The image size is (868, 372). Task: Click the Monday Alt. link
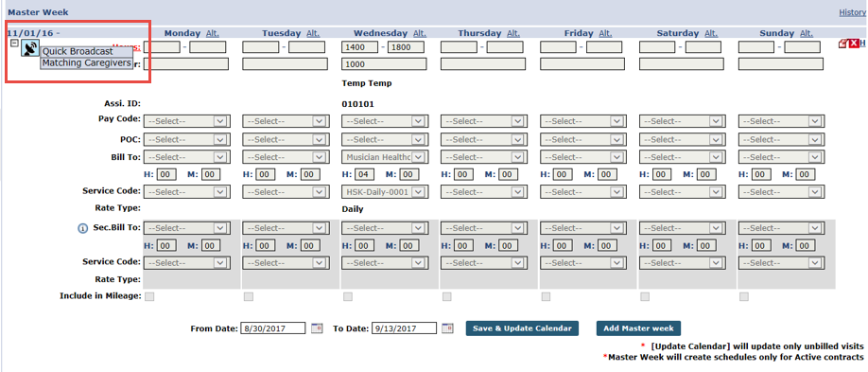213,33
